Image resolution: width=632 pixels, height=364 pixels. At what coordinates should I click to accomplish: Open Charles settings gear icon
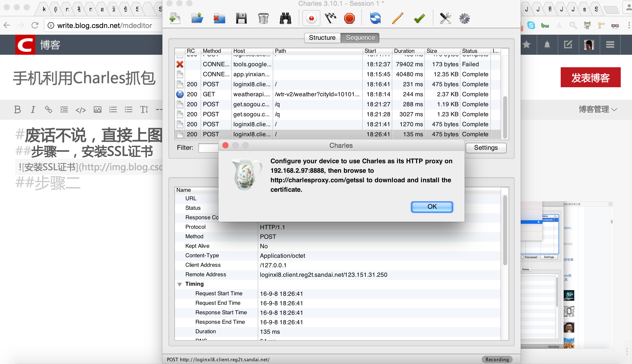coord(464,18)
